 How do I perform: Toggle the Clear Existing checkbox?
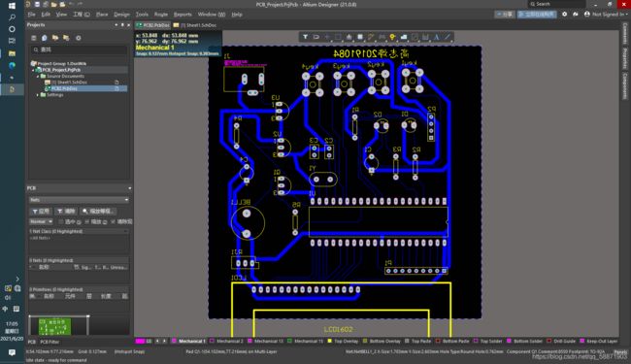tap(113, 221)
